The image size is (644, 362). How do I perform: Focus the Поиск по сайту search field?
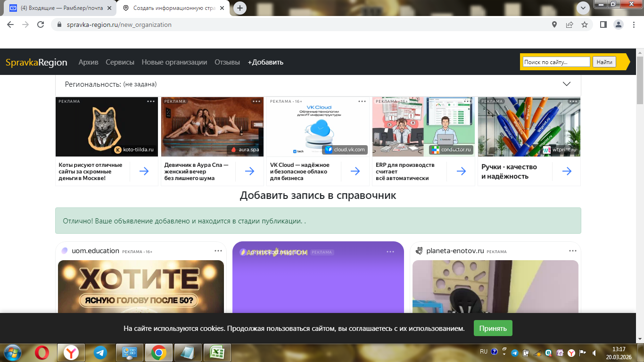coord(556,62)
